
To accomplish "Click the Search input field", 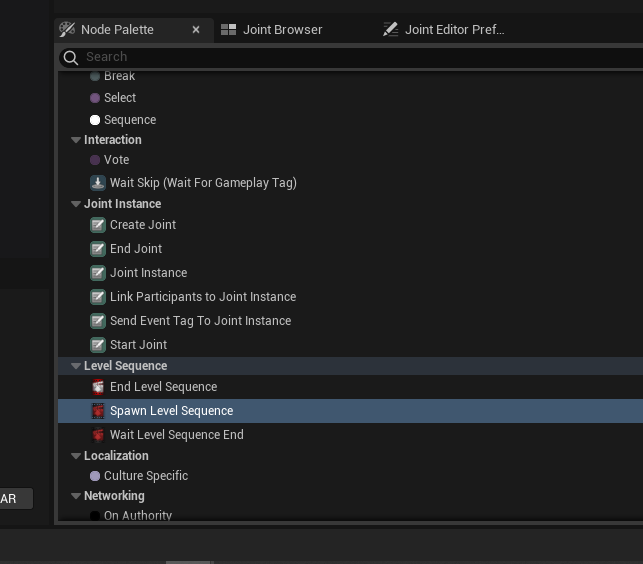I will click(350, 57).
